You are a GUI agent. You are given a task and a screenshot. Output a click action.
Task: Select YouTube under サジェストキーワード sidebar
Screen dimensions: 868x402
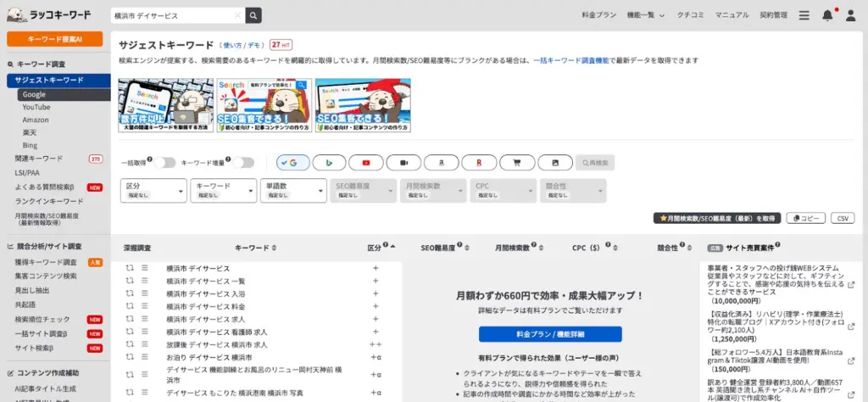pos(36,107)
